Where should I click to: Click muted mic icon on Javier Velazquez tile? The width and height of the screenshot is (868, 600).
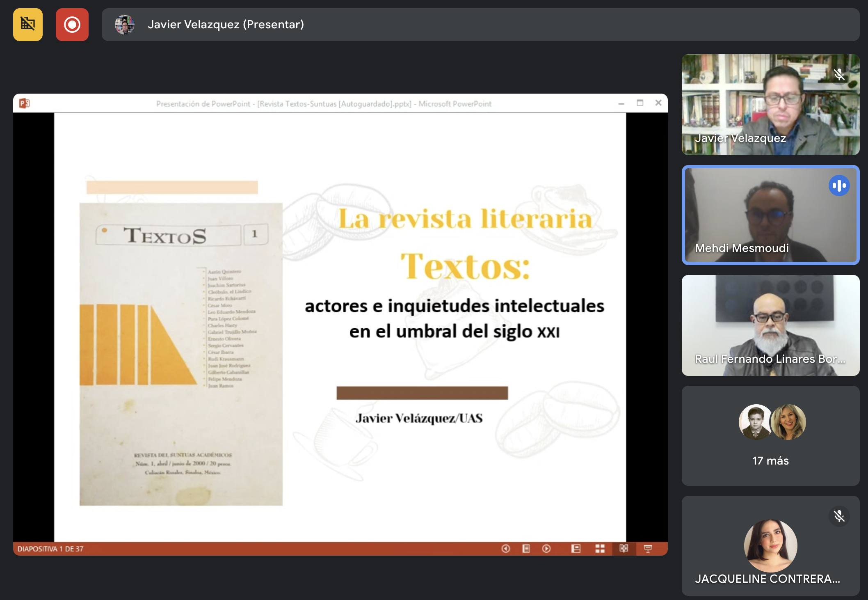point(839,75)
